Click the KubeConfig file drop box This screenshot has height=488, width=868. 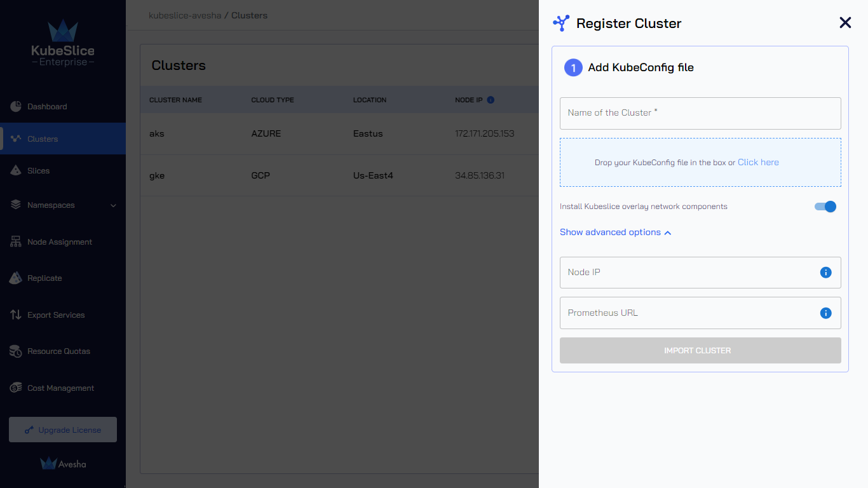[x=700, y=163]
